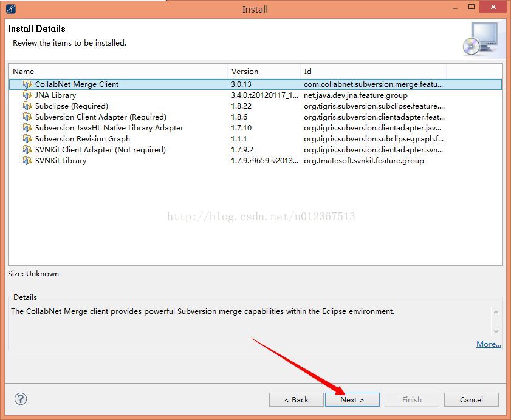Click the Subclipse (Required) feature icon

click(27, 106)
